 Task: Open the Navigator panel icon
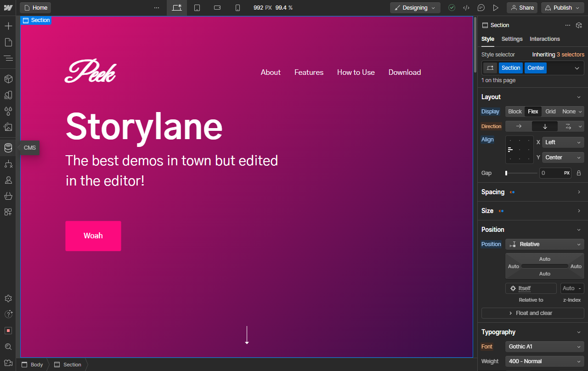coord(8,58)
